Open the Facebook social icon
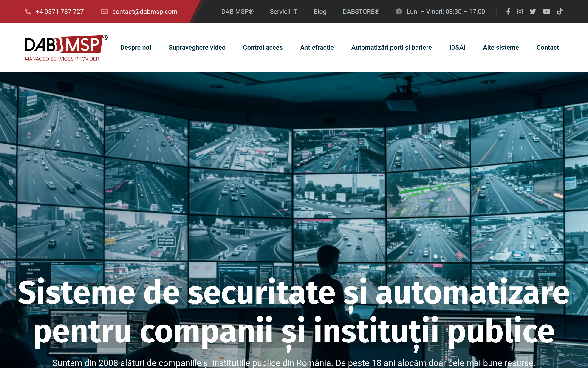The width and height of the screenshot is (588, 368). coord(508,11)
